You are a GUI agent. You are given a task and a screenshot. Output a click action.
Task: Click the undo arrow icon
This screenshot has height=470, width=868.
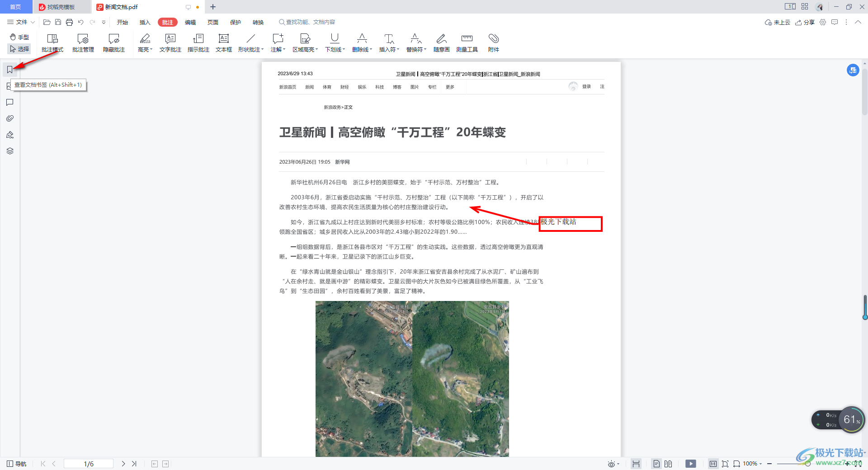(80, 22)
